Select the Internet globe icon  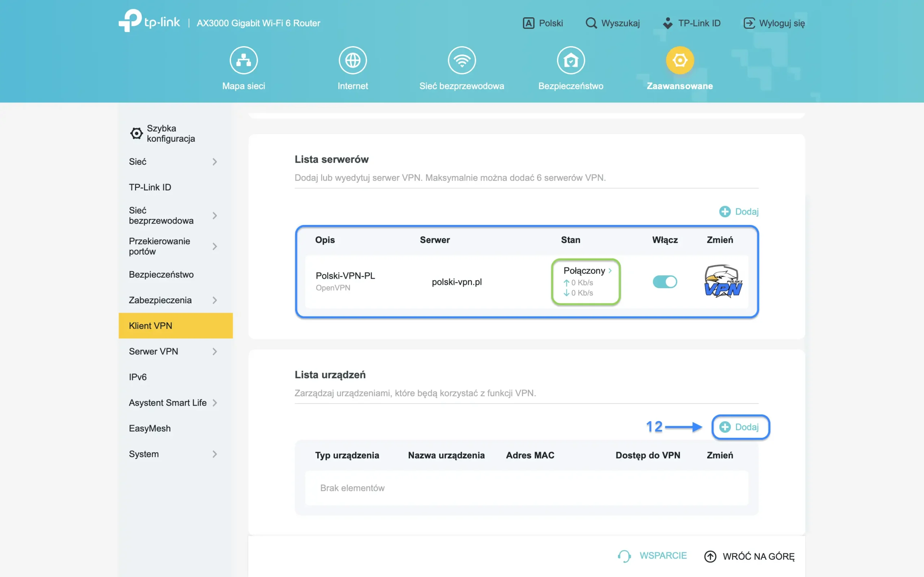[352, 60]
